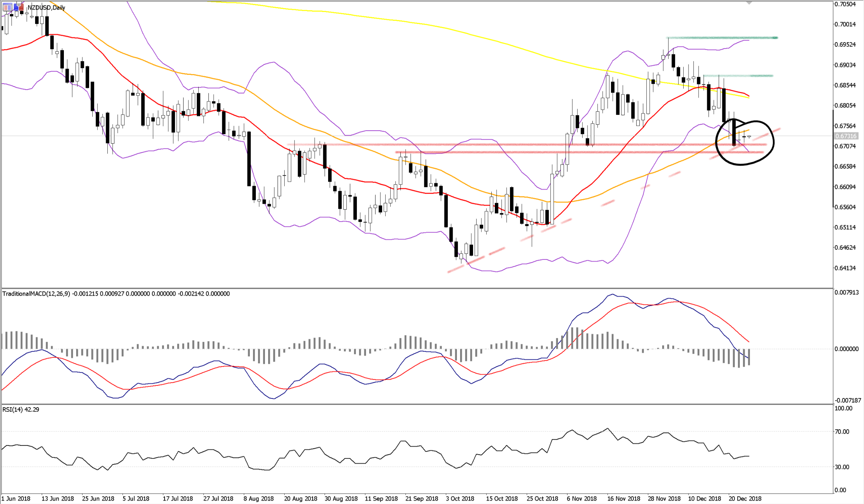
Task: Click the MACD 0.000000 zero level label
Action: [846, 349]
